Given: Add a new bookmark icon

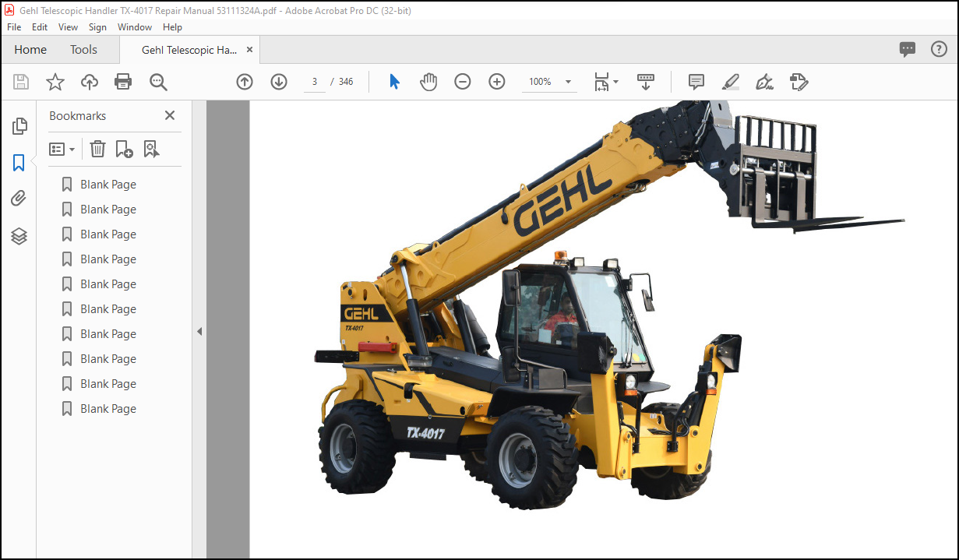Looking at the screenshot, I should point(124,149).
